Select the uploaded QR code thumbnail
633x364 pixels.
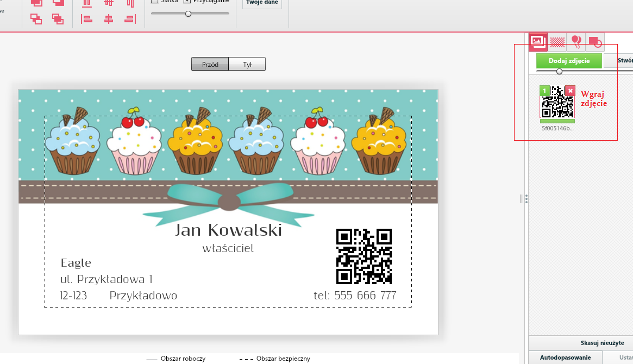(557, 102)
